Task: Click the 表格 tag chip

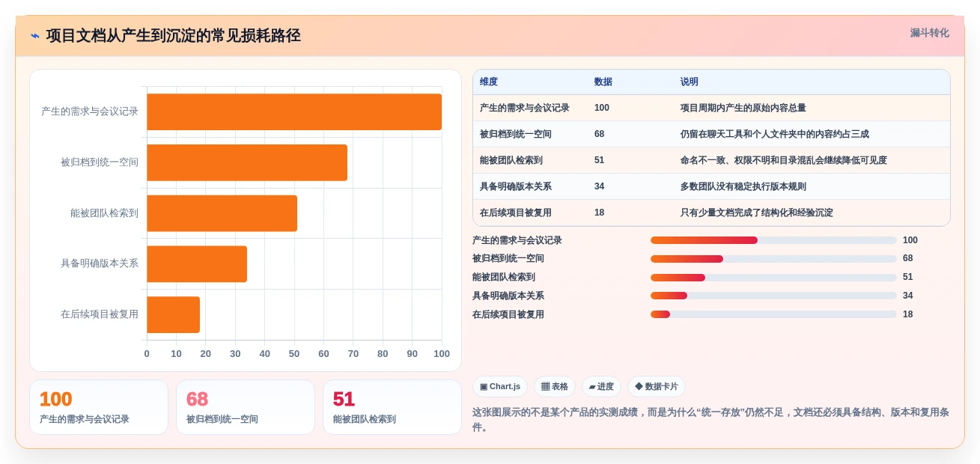Action: (x=555, y=387)
